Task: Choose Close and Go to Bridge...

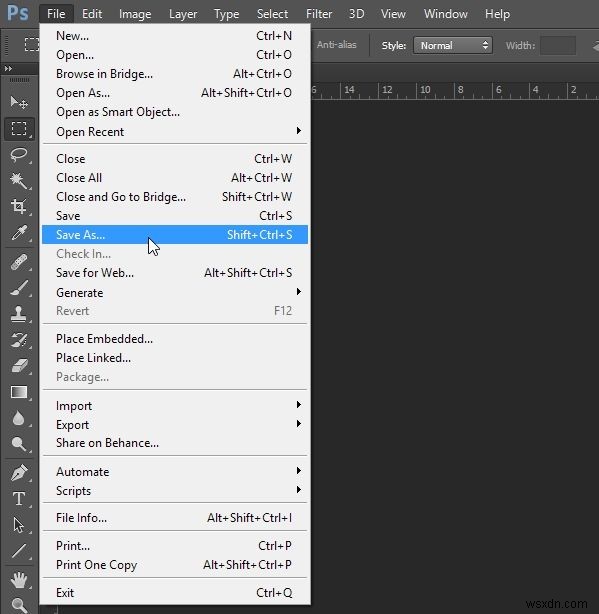Action: pyautogui.click(x=175, y=197)
